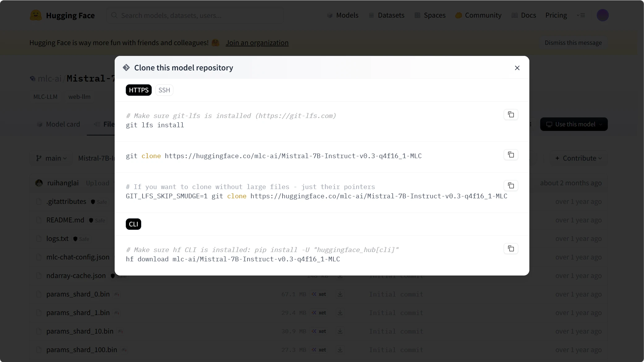
Task: Download params_shard_1.bin file icon
Action: click(x=340, y=313)
